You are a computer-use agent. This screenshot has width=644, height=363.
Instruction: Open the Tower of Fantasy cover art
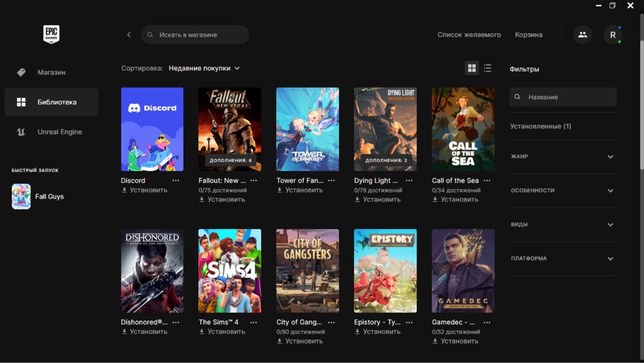[308, 129]
